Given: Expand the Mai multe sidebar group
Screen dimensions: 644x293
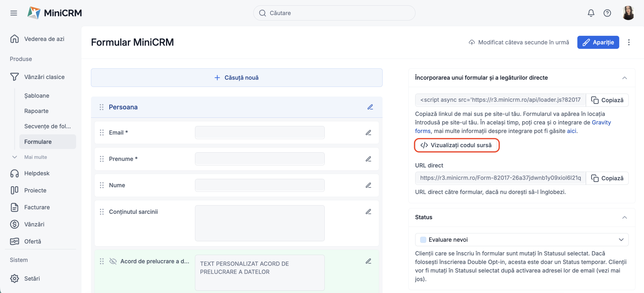Looking at the screenshot, I should 35,157.
